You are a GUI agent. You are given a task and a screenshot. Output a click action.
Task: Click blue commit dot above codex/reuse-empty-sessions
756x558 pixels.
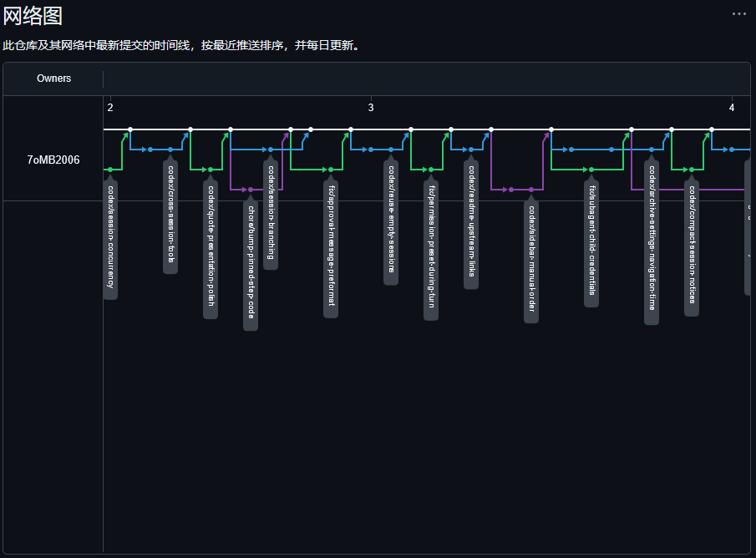pyautogui.click(x=391, y=150)
